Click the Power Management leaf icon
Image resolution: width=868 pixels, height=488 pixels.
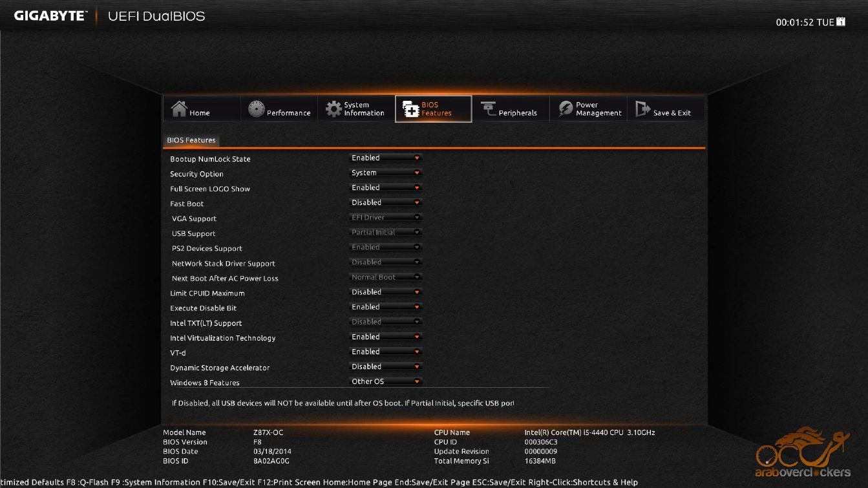coord(566,109)
